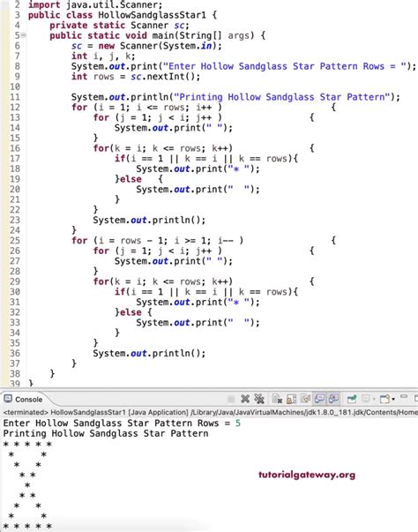This screenshot has width=418, height=532.
Task: Toggle Scroll Lock icon in Console toolbar
Action: point(291,399)
